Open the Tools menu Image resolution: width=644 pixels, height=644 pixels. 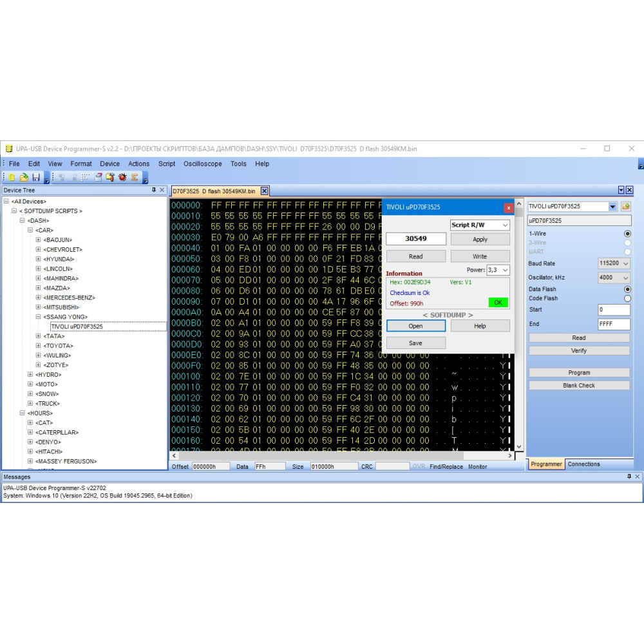238,164
